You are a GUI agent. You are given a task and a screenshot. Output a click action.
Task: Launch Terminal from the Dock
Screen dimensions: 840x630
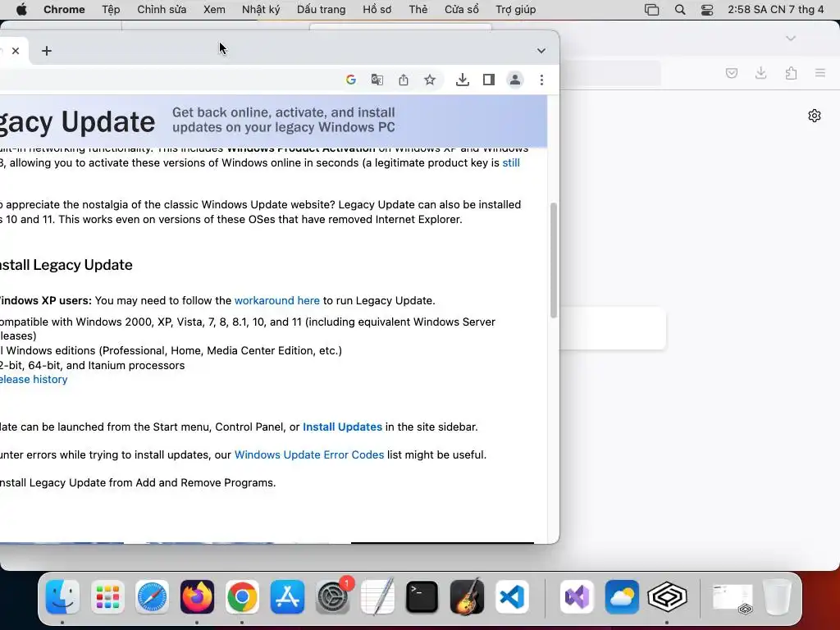(422, 597)
